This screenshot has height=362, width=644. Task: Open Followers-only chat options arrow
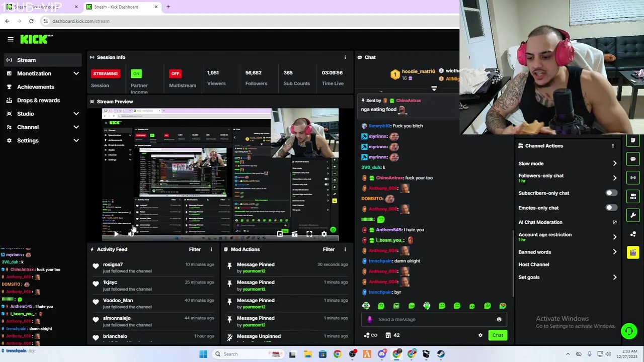coord(614,178)
